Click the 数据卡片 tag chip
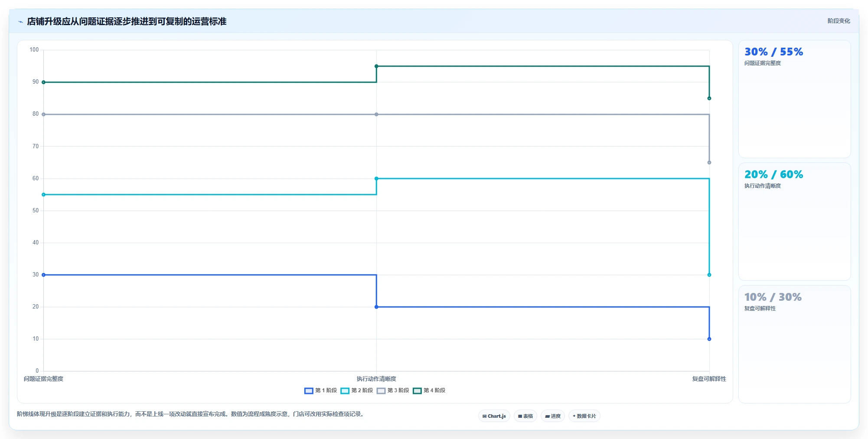This screenshot has height=439, width=868. 584,416
